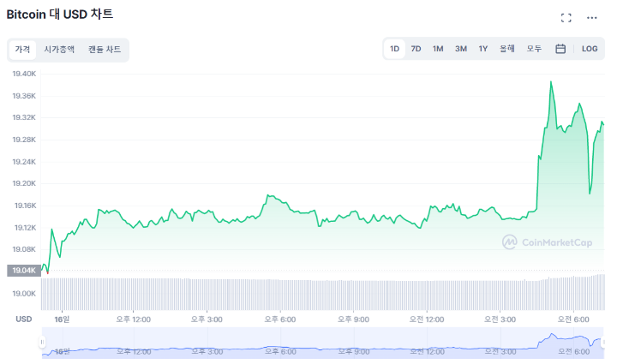Select the 올해 year-to-date range
The image size is (617, 364).
click(507, 49)
